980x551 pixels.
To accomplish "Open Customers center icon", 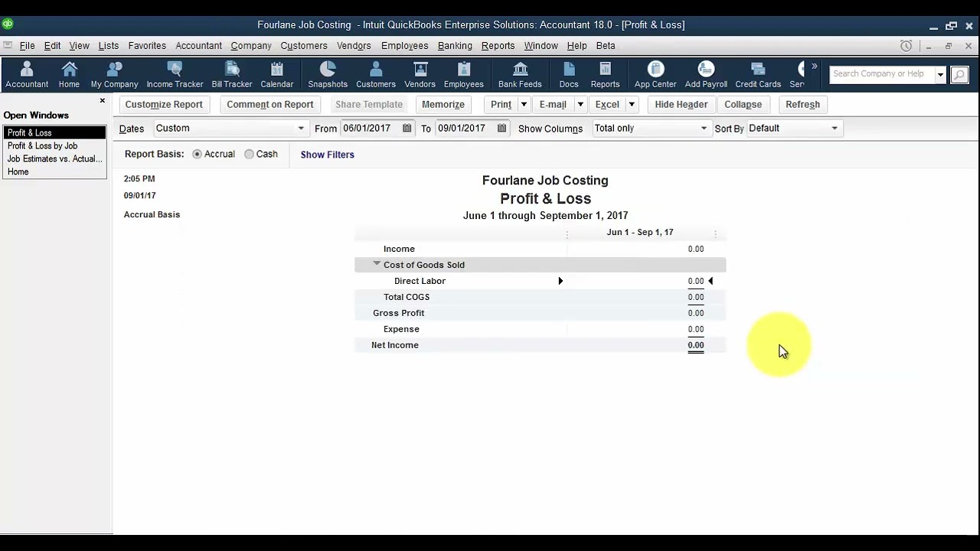I will pos(376,75).
